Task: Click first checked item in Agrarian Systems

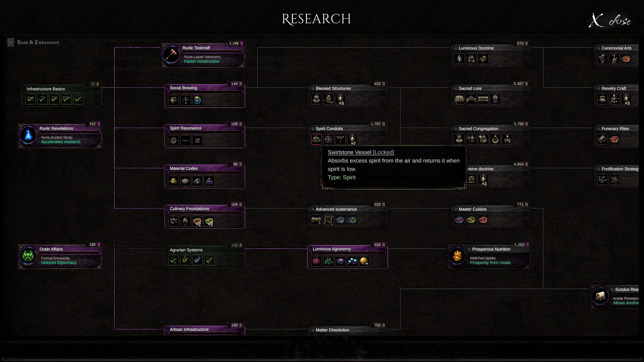Action: click(174, 260)
